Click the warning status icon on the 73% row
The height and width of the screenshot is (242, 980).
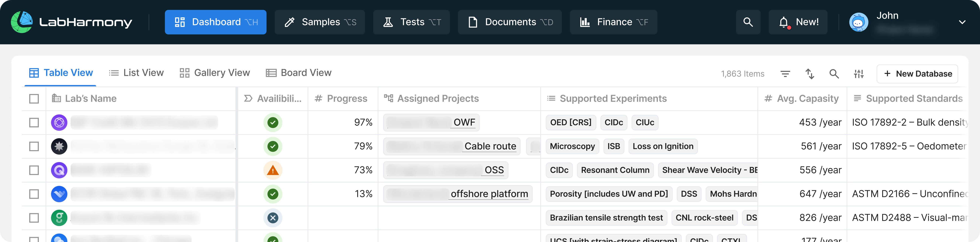273,170
